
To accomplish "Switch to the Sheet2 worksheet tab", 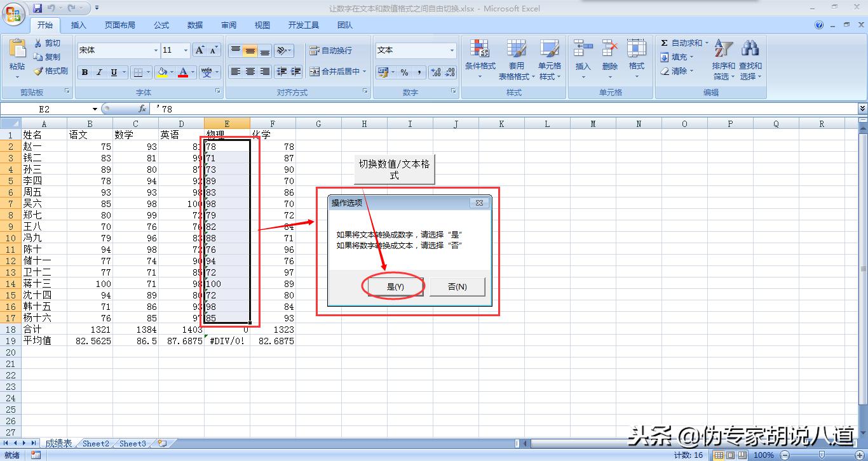I will (96, 444).
